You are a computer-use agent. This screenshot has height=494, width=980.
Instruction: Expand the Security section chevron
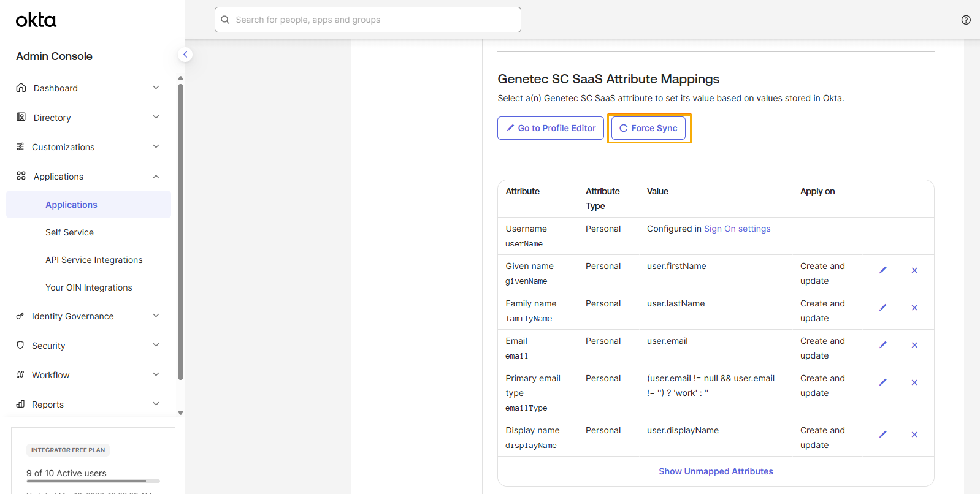pyautogui.click(x=156, y=345)
